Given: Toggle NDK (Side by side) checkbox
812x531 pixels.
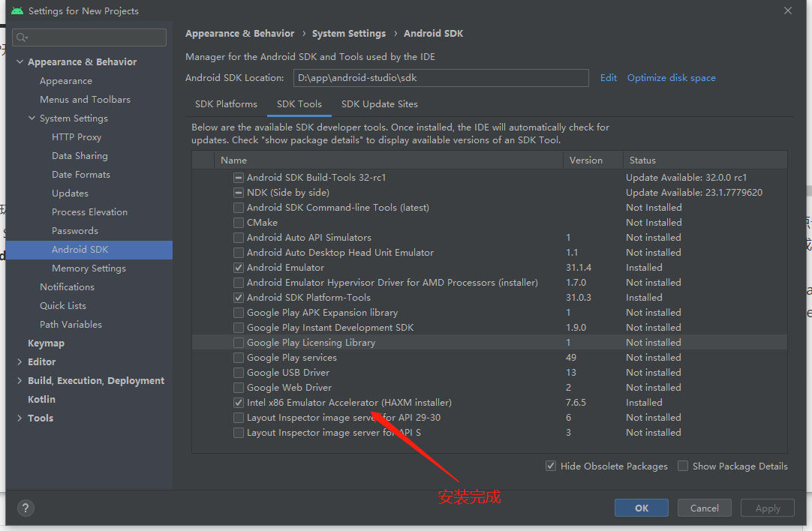Looking at the screenshot, I should (239, 193).
